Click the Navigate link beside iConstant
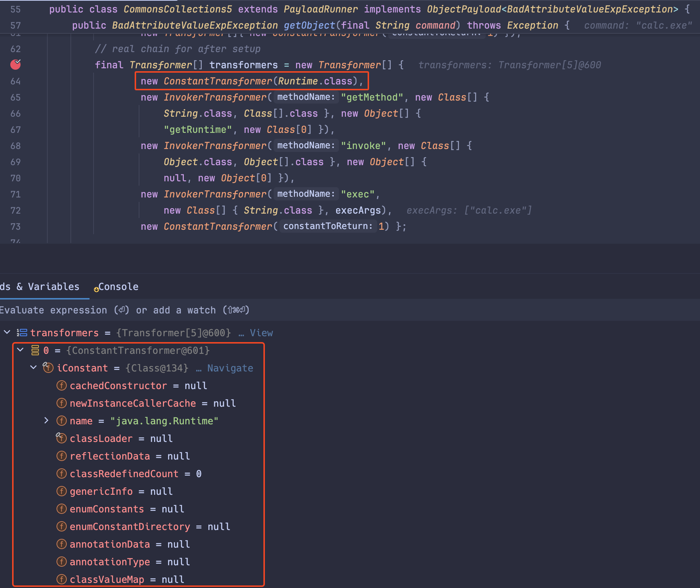This screenshot has width=700, height=588. coord(230,368)
